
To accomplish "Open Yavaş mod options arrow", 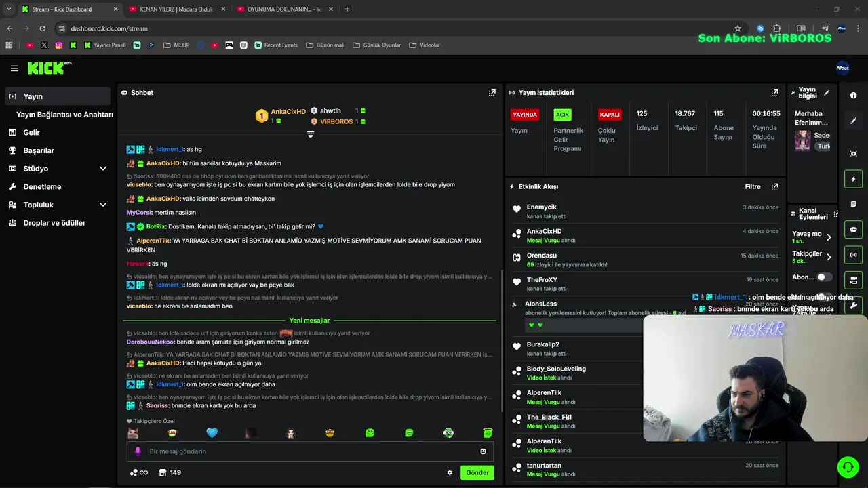I will (829, 237).
